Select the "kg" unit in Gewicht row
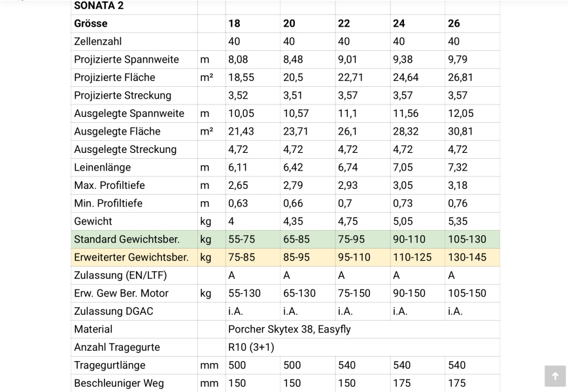The width and height of the screenshot is (568, 392). click(205, 221)
